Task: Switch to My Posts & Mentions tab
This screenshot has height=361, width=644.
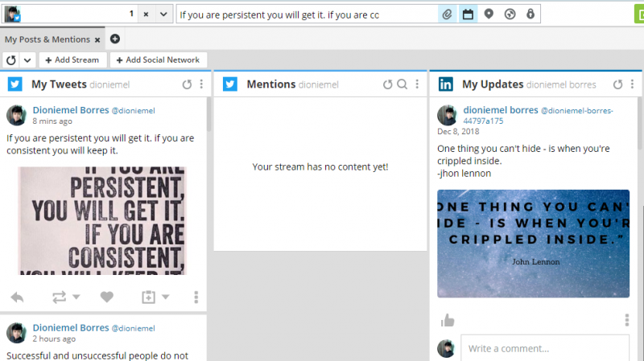Action: (47, 39)
